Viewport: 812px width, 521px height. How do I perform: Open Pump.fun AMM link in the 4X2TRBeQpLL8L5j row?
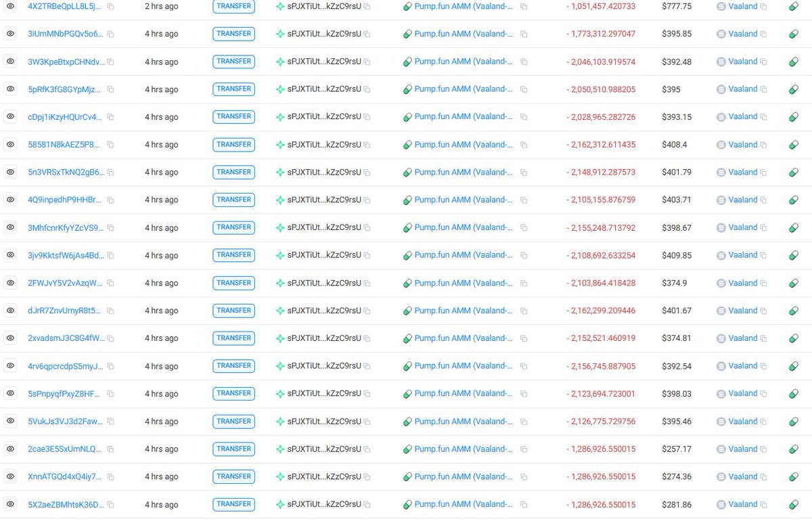pos(464,6)
